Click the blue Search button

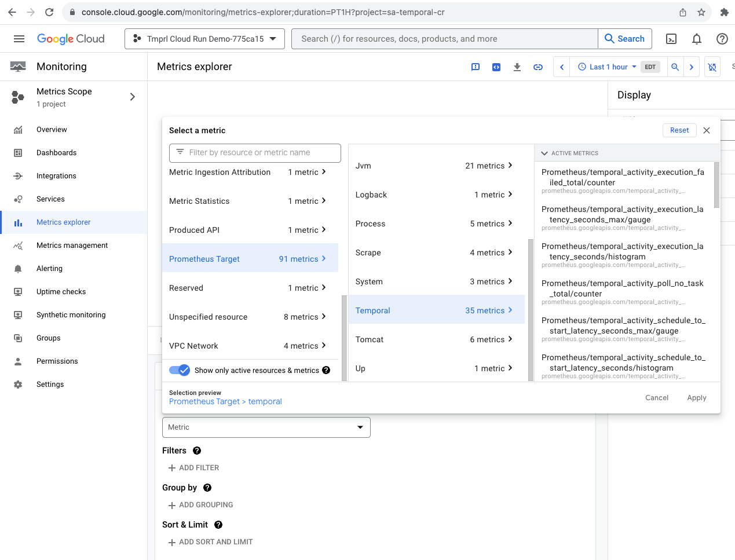pyautogui.click(x=625, y=39)
